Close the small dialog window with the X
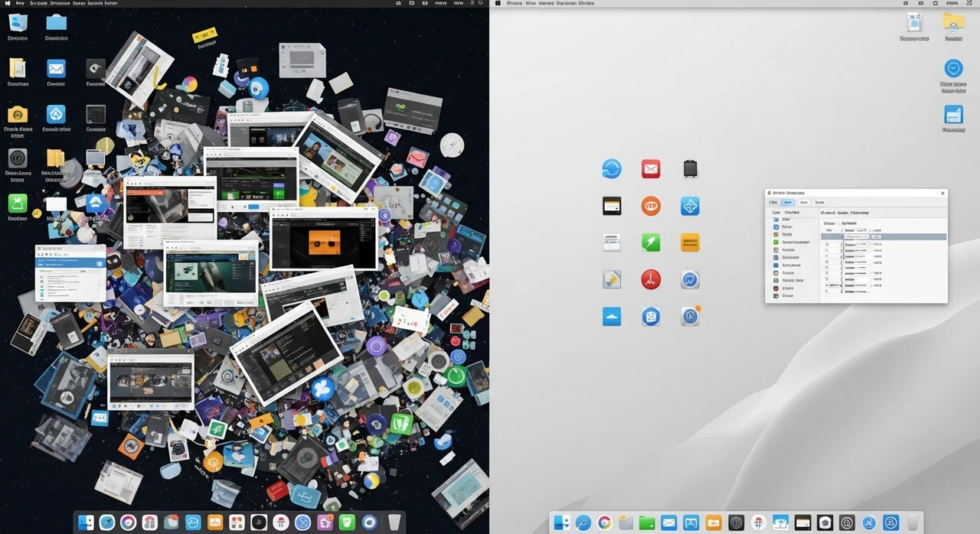This screenshot has width=980, height=534. pyautogui.click(x=942, y=194)
